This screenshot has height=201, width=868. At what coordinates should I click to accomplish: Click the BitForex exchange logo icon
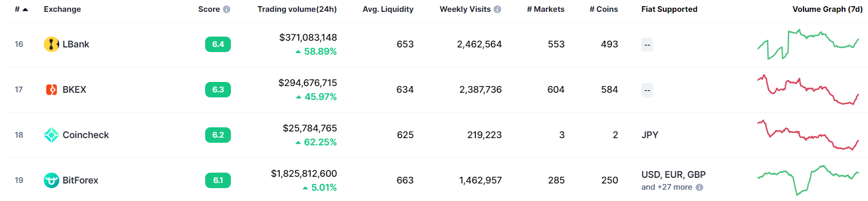tap(52, 180)
